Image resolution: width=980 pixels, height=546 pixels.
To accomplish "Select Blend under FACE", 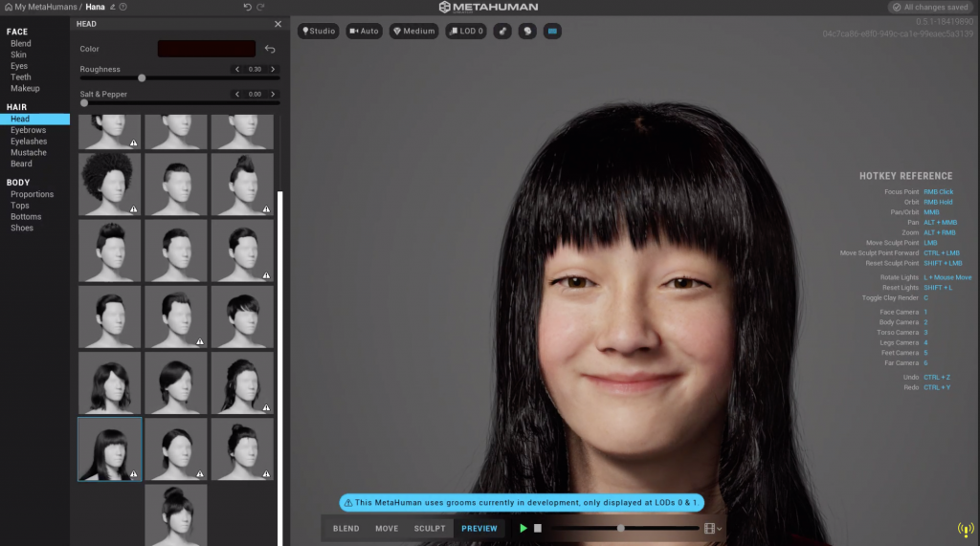I will (x=21, y=44).
